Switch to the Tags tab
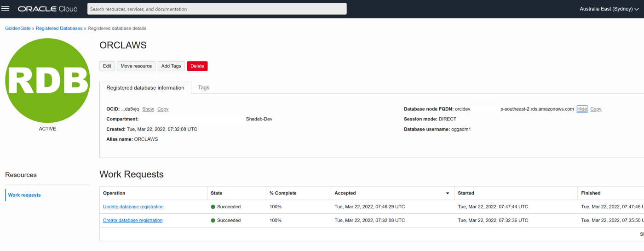 203,87
